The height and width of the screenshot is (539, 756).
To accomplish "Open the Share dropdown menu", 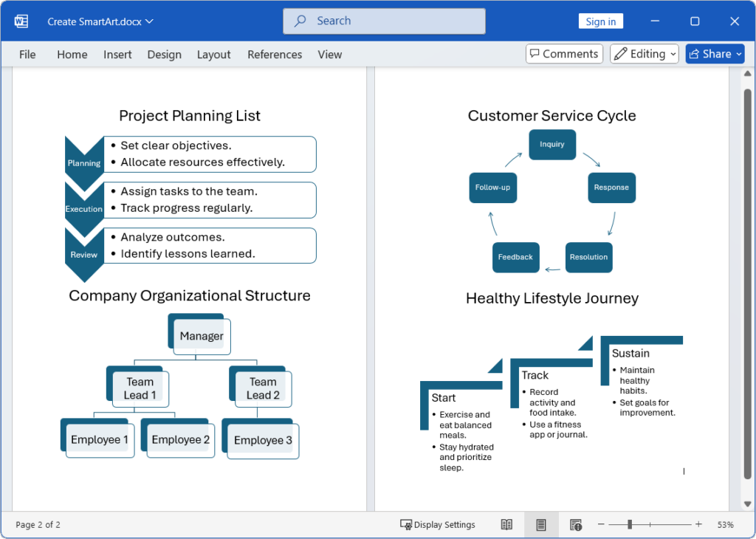I will [715, 54].
